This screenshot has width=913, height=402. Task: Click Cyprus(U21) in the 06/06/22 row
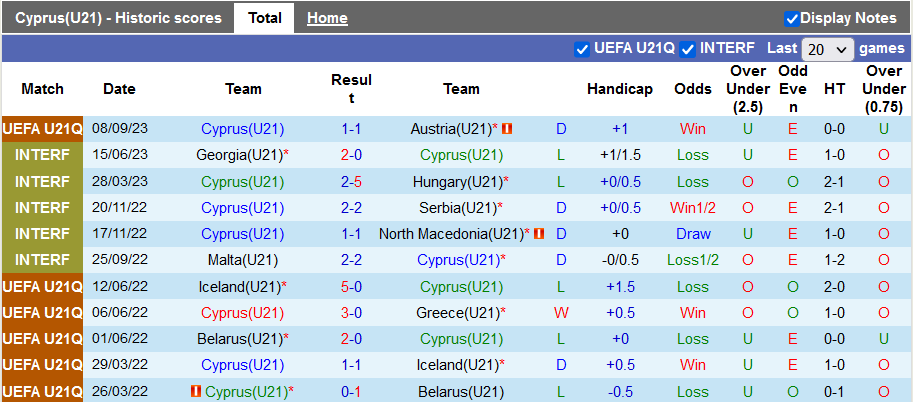coord(243,313)
